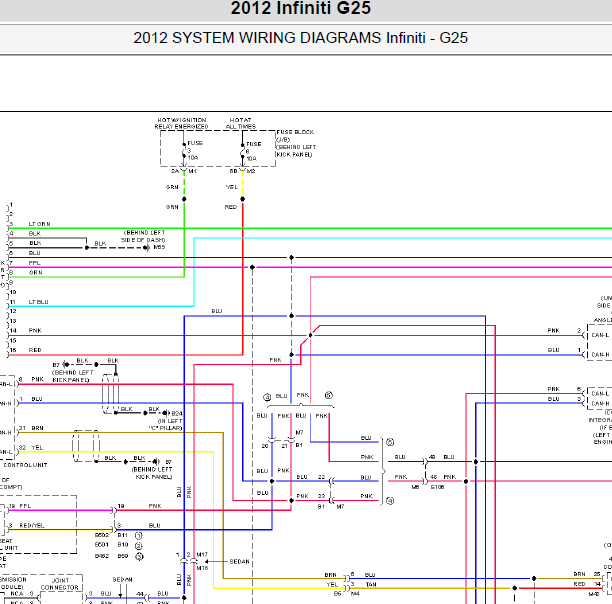The image size is (612, 604).
Task: Click the '2012 Infiniti G25' page title
Action: (301, 8)
